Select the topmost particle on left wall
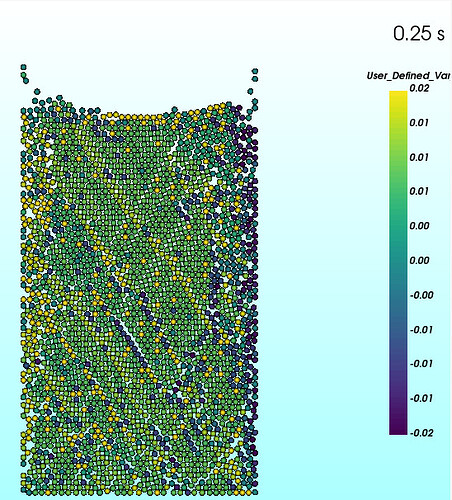452x500 pixels. click(23, 67)
